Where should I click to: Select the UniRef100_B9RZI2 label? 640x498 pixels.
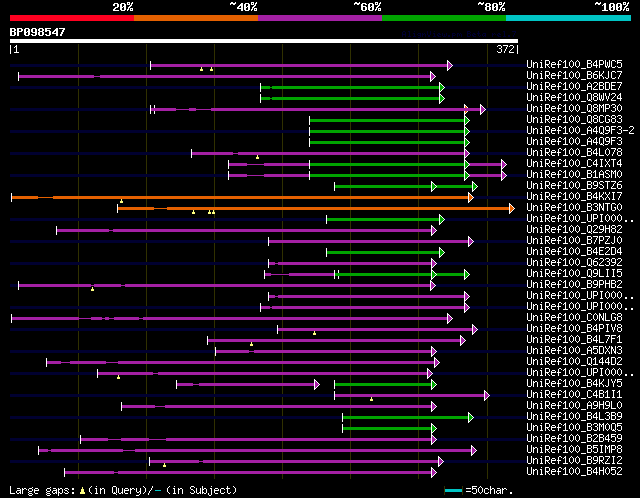click(574, 461)
